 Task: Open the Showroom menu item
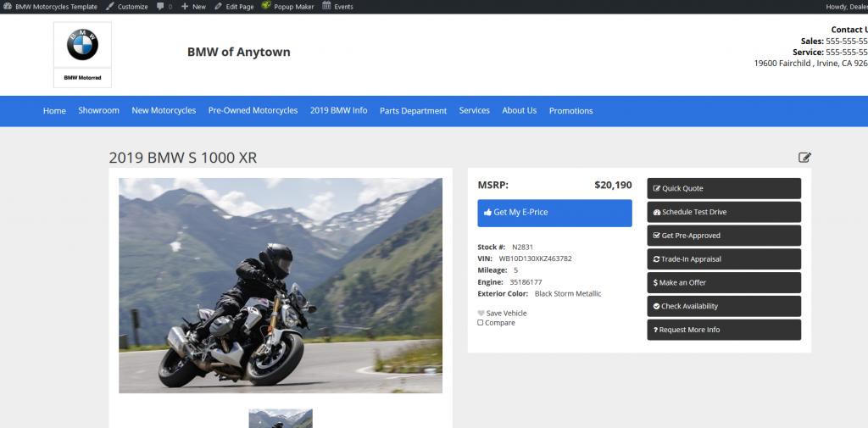[98, 111]
